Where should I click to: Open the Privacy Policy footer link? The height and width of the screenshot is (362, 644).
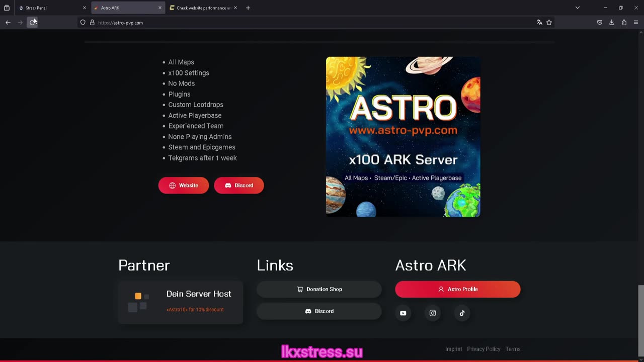tap(484, 349)
